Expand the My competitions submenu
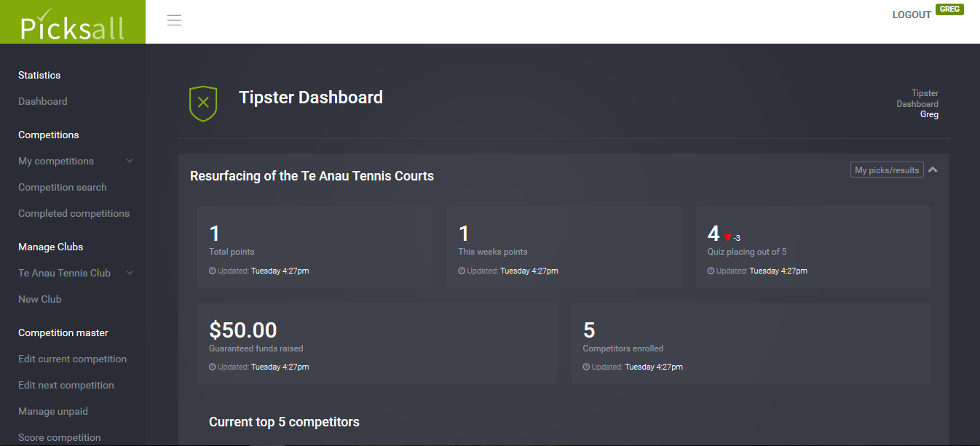980x446 pixels. (x=130, y=161)
